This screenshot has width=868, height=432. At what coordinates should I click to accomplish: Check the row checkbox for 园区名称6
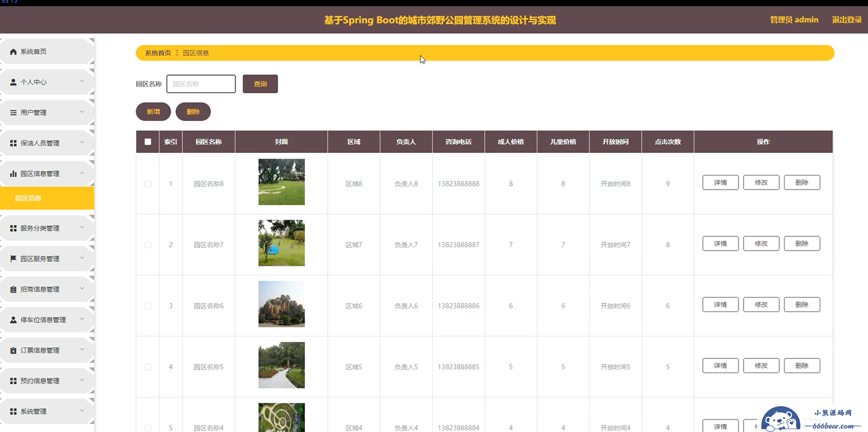click(x=148, y=306)
